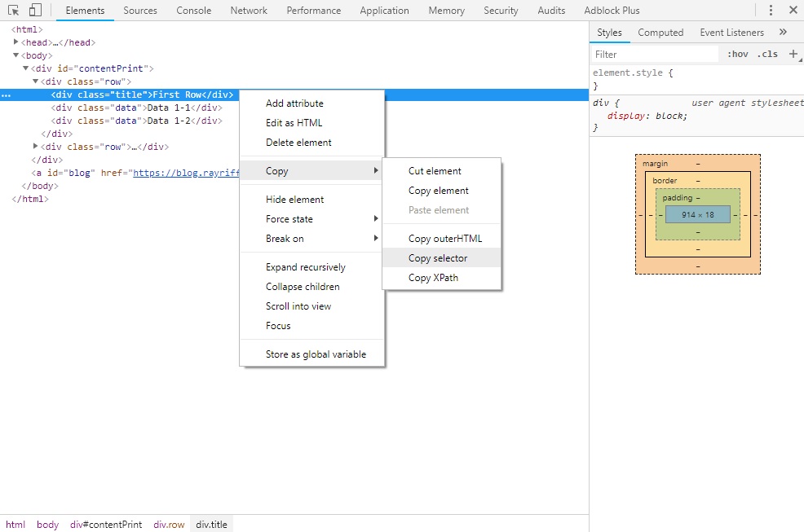Open the ellipsis actions beside selected node

pyautogui.click(x=7, y=95)
